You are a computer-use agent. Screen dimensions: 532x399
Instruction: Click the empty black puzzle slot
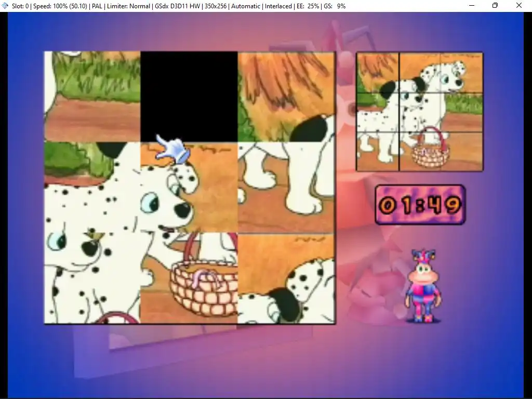coord(189,96)
